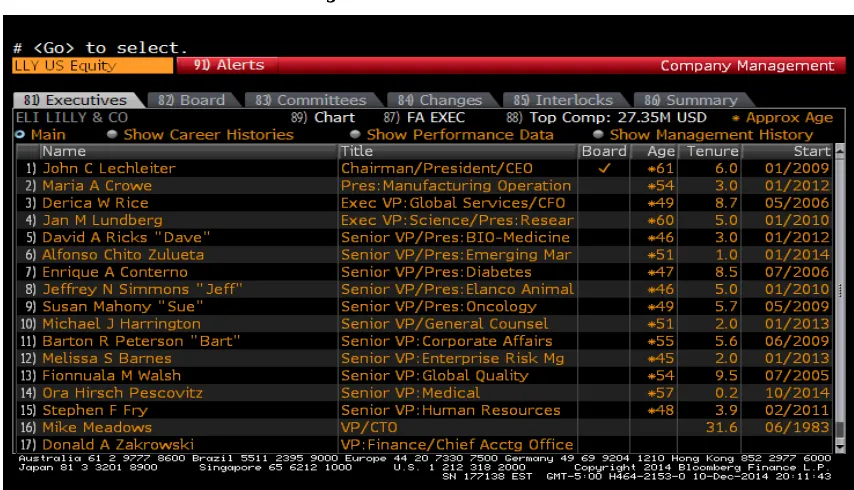This screenshot has width=854, height=490.
Task: Sort by the Tenure column header
Action: pos(712,151)
